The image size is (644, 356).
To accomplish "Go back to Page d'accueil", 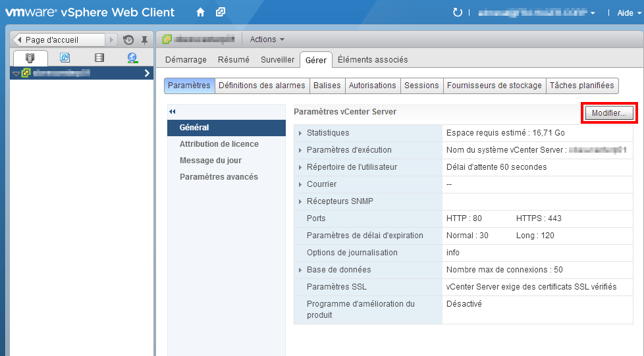I will pos(59,40).
